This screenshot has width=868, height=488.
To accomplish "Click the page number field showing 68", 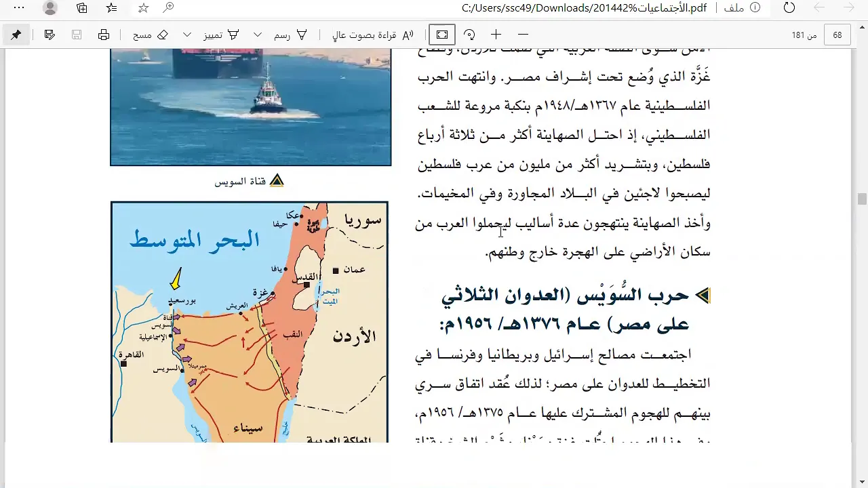I will (837, 35).
